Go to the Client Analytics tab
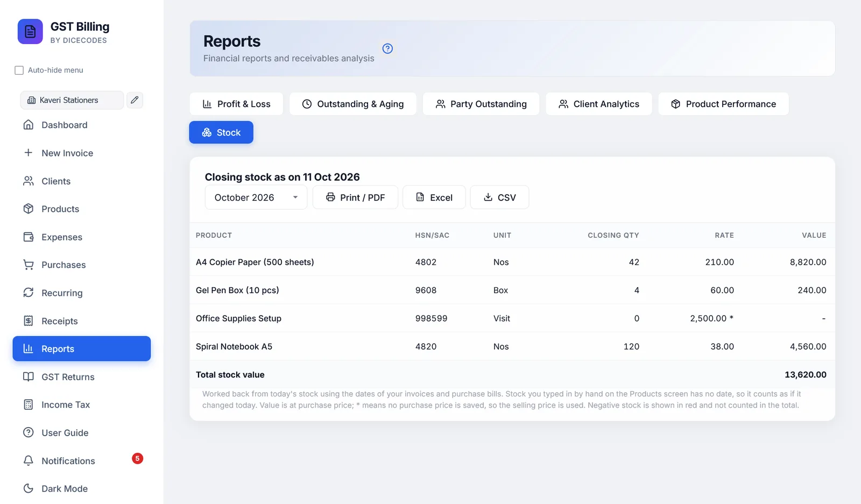Screen dimensions: 861x504 (x=599, y=104)
